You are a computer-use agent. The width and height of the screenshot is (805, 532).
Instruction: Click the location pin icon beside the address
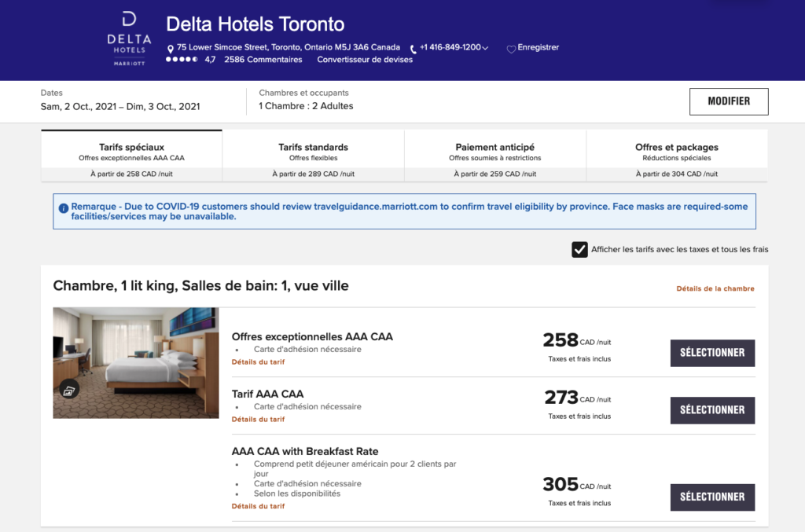pyautogui.click(x=170, y=47)
